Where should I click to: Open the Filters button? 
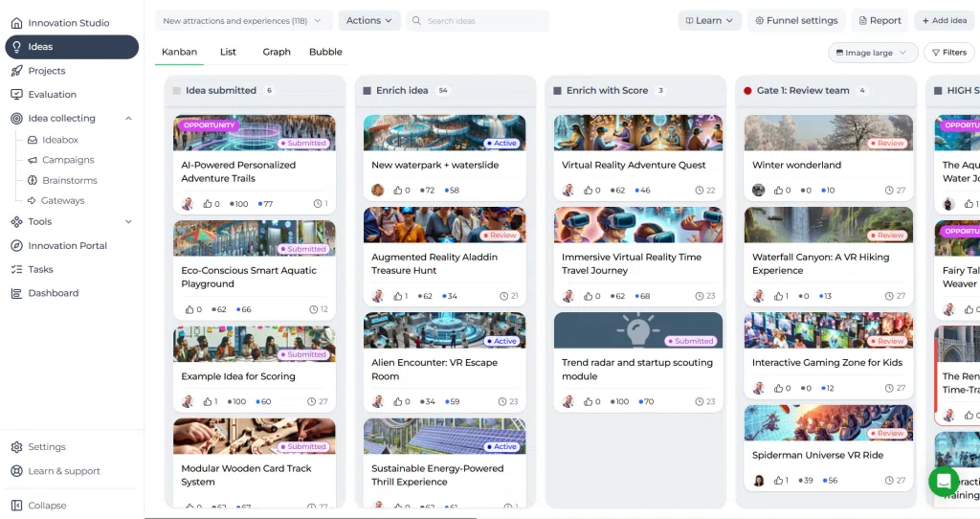[x=948, y=53]
